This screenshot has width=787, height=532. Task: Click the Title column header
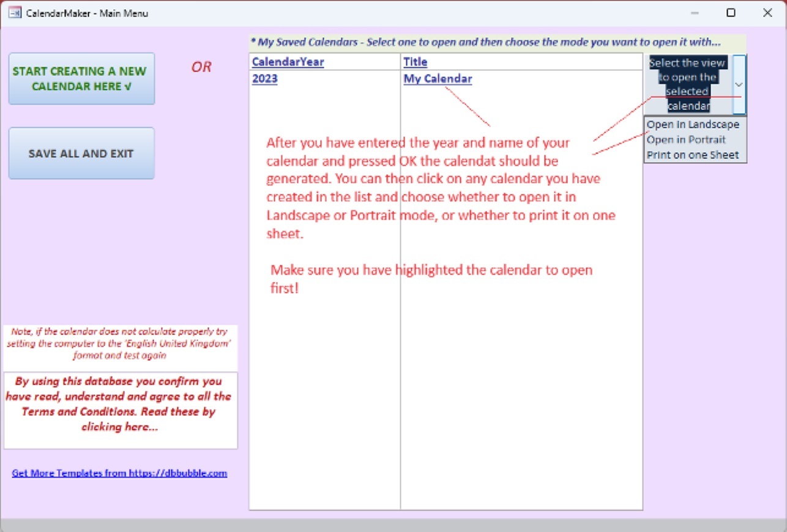click(416, 62)
